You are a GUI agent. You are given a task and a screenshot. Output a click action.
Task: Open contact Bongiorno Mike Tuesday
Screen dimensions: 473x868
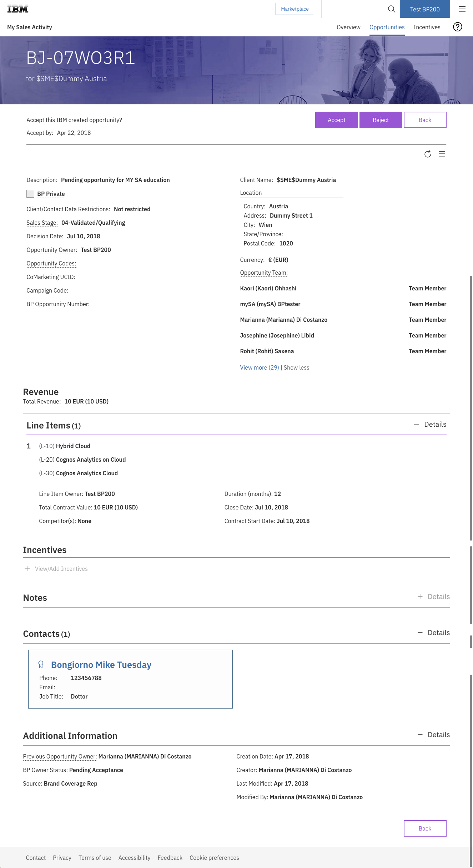(101, 665)
